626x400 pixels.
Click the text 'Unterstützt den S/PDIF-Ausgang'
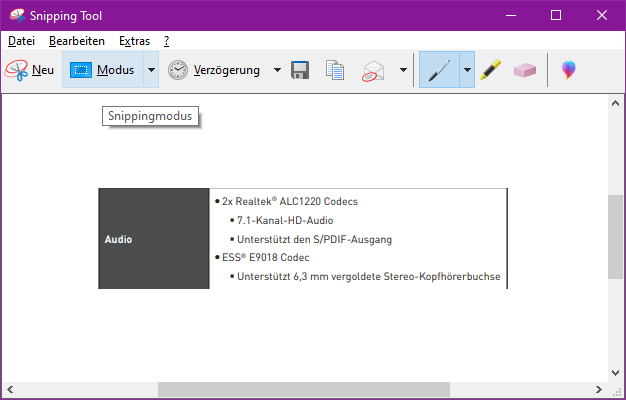point(315,240)
